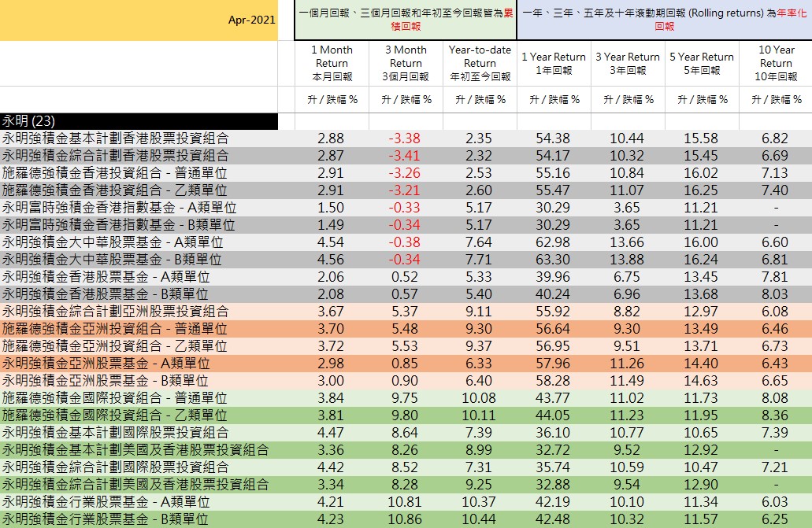812x528 pixels.
Task: Click the cumulative return note 一個月回報、三個月回報
Action: pos(406,20)
